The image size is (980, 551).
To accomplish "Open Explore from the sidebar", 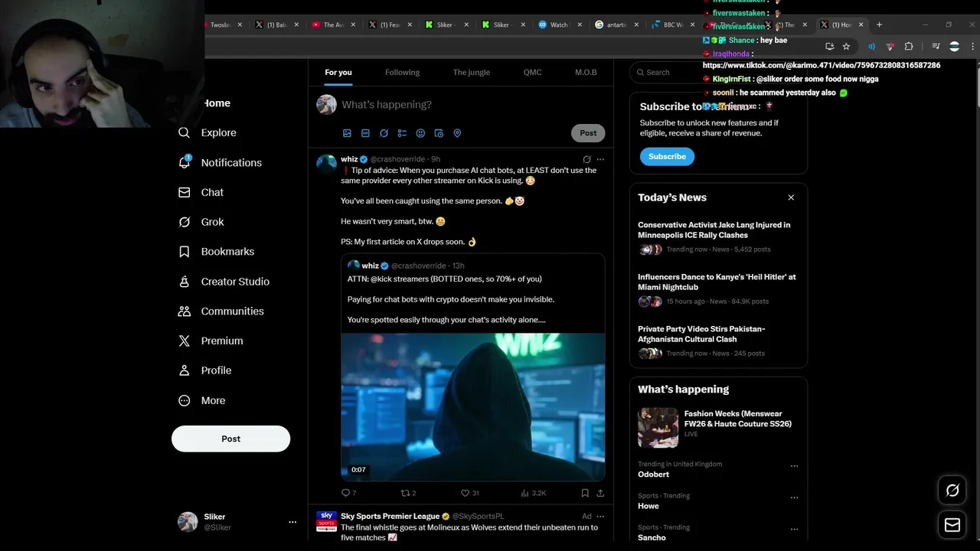I will (x=207, y=132).
